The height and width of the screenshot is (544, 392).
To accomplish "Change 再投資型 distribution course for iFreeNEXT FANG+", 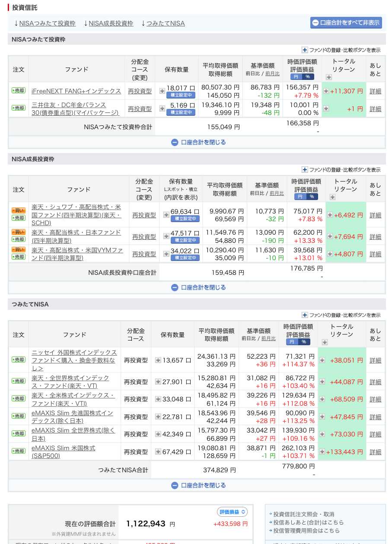I will [140, 91].
